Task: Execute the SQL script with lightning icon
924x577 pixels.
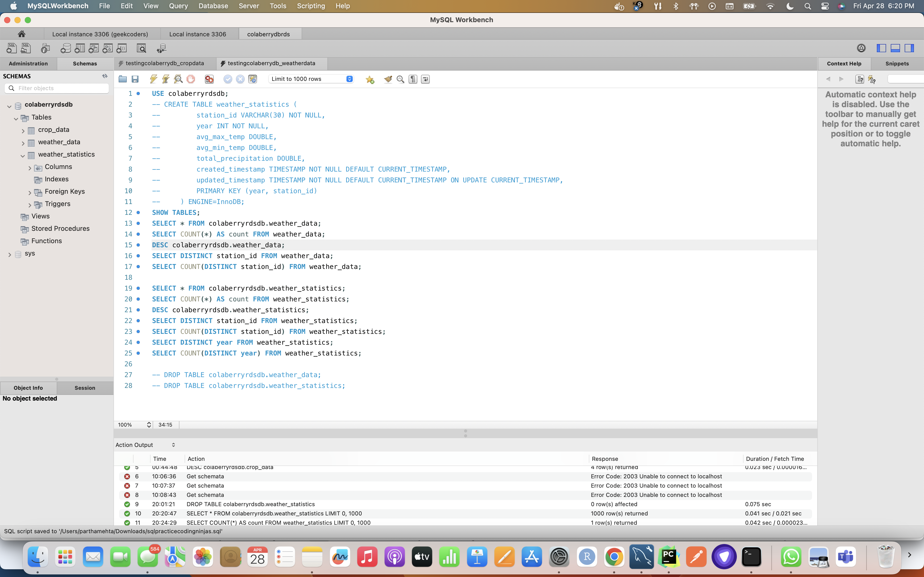Action: pos(153,79)
